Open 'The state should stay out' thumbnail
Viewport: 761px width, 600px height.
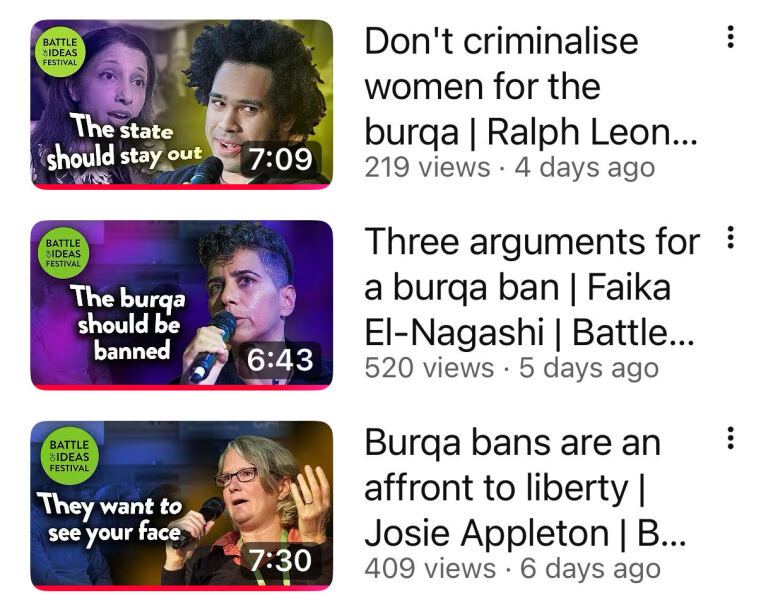point(182,104)
